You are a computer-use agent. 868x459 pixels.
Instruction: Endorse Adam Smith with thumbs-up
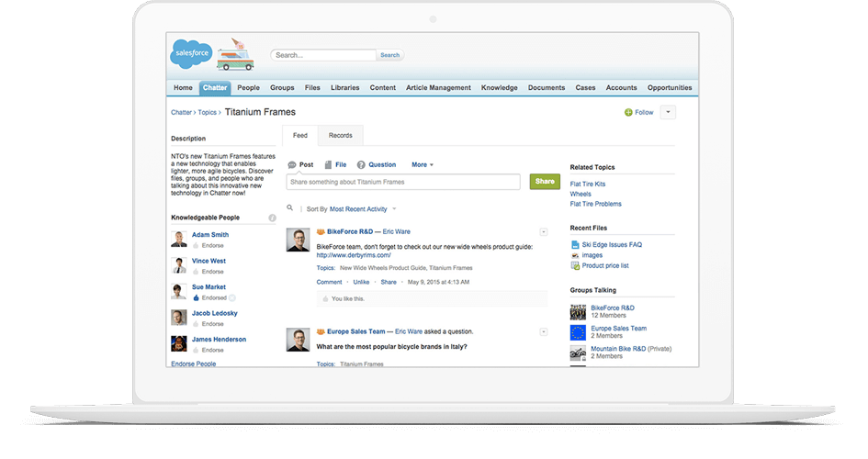point(196,246)
